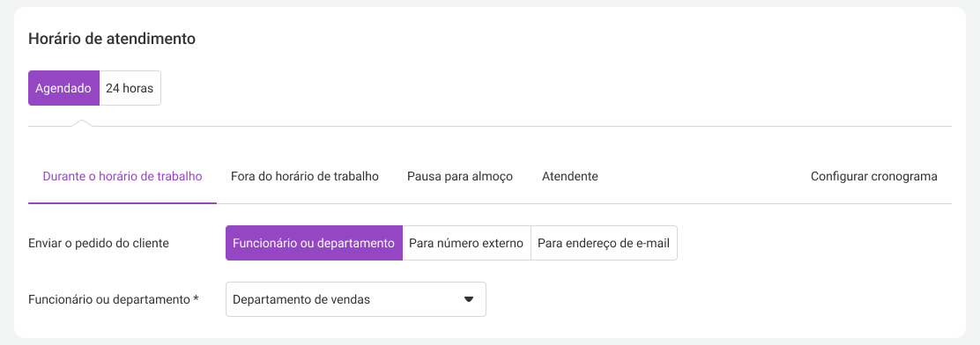The height and width of the screenshot is (345, 980).
Task: Click the purple underline below the active tab
Action: [x=122, y=203]
